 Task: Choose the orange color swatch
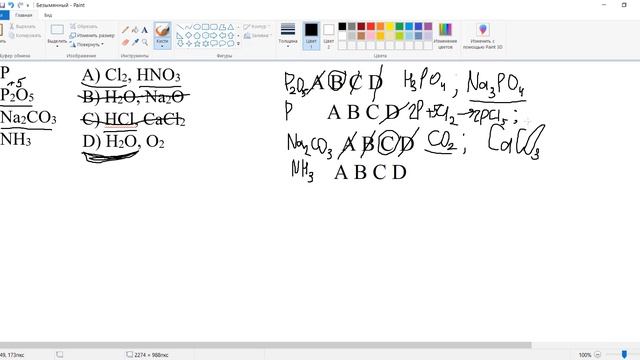coord(380,27)
